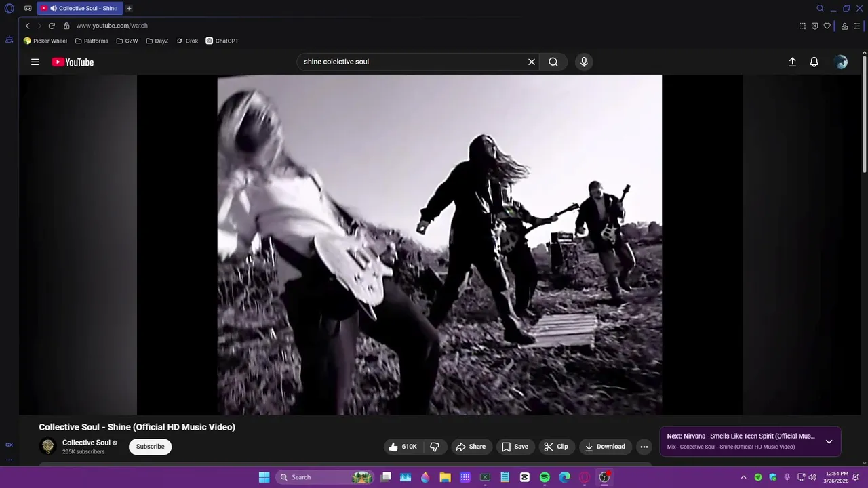Toggle the ad blocker shield icon
Viewport: 868px width, 488px height.
[x=814, y=26]
